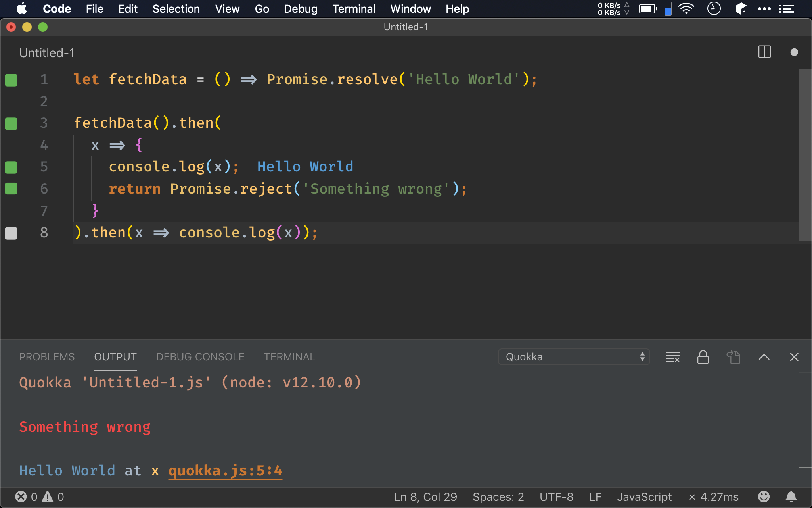Select the OUTPUT tab

[115, 357]
